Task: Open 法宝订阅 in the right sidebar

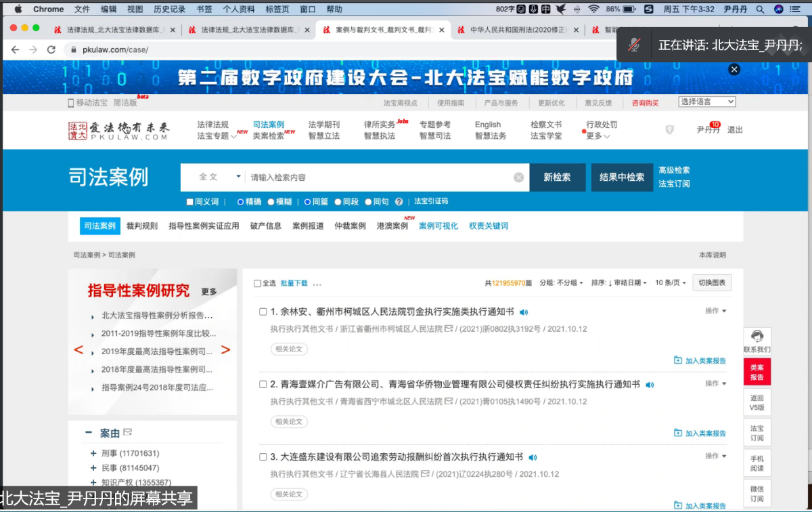Action: click(757, 433)
